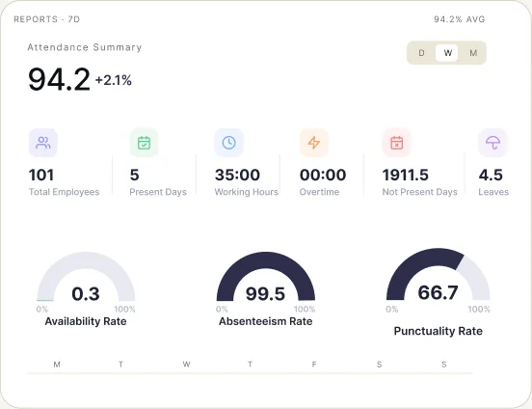Click the W day label on the axis
The image size is (532, 409).
(186, 365)
